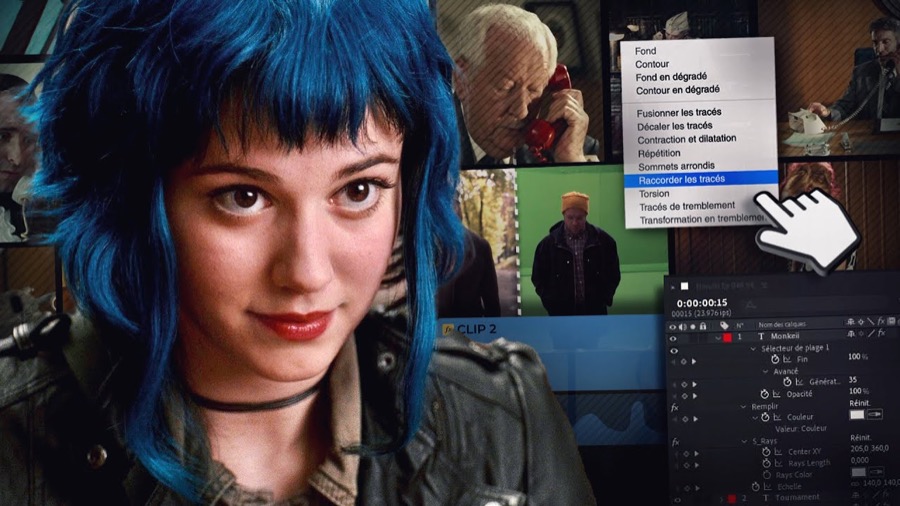Open the grey Rays Color swatch
Viewport: 900px width, 506px height.
(x=859, y=472)
